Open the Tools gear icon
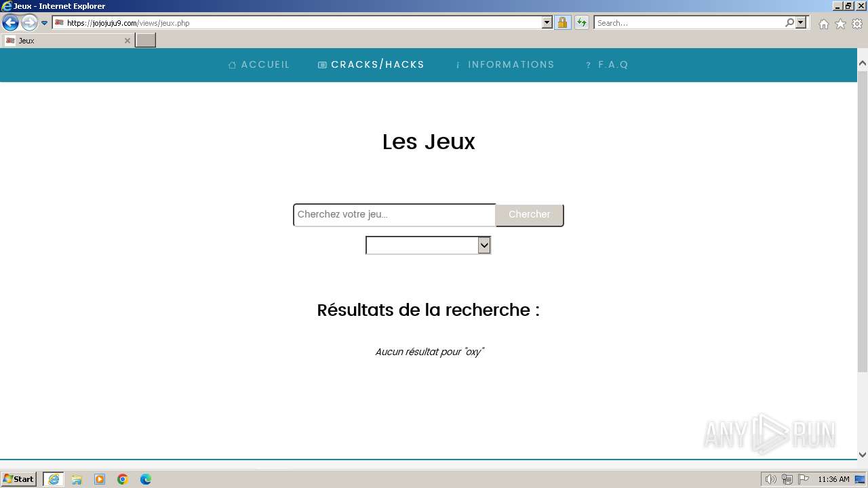The image size is (868, 488). 857,24
